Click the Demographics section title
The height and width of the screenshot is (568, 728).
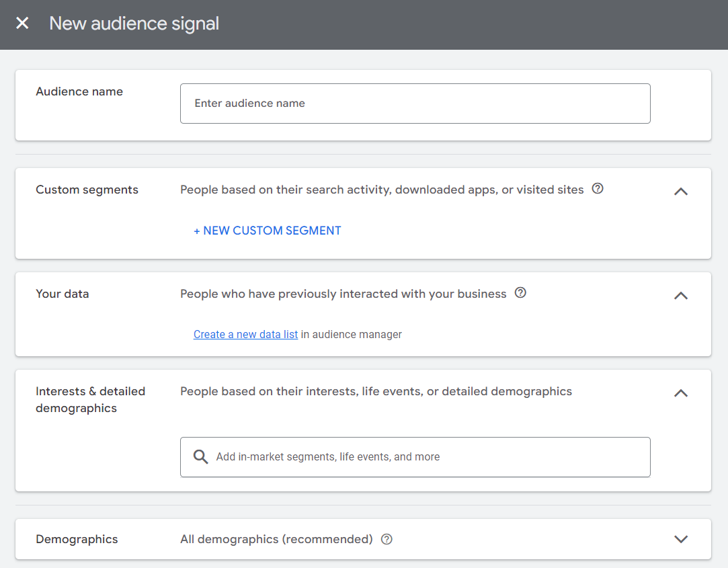click(x=77, y=539)
